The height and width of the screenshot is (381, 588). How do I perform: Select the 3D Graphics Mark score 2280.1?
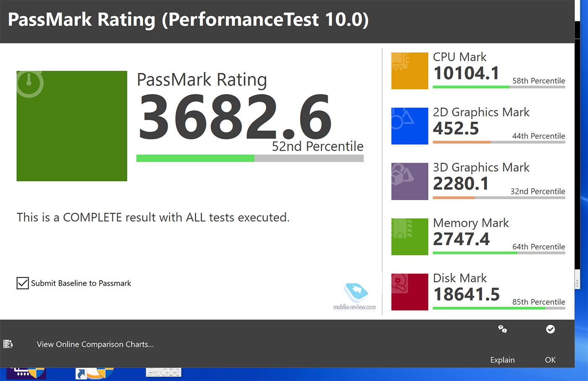coord(461,184)
